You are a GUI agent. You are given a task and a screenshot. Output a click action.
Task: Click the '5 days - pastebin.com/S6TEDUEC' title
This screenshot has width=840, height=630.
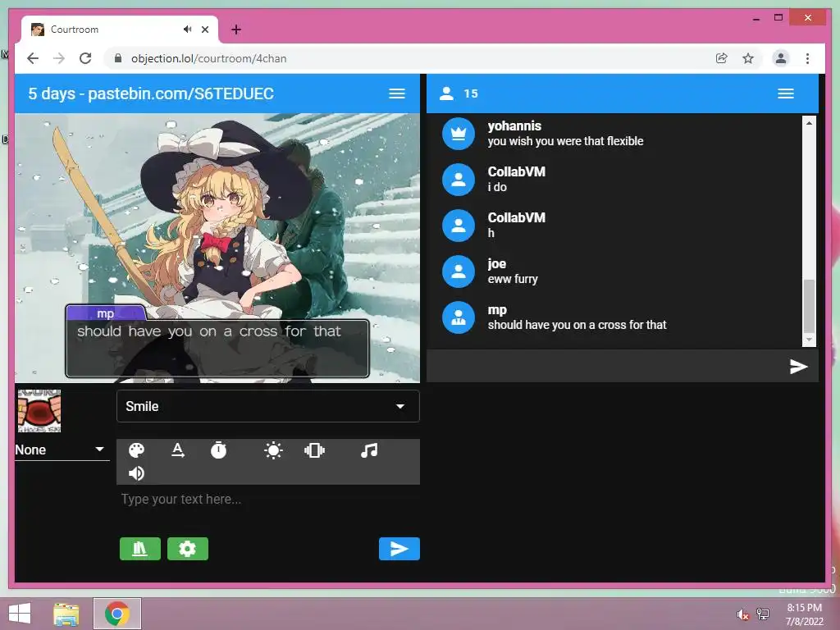click(x=151, y=94)
